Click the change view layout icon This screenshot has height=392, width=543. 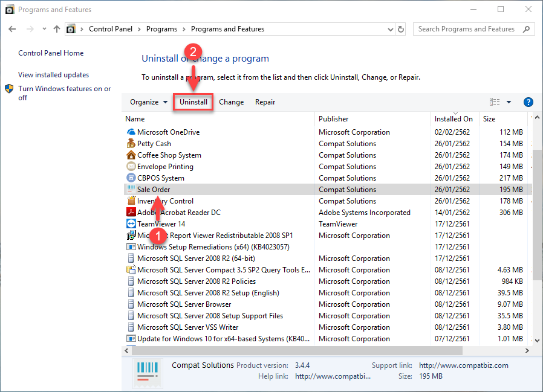[495, 101]
